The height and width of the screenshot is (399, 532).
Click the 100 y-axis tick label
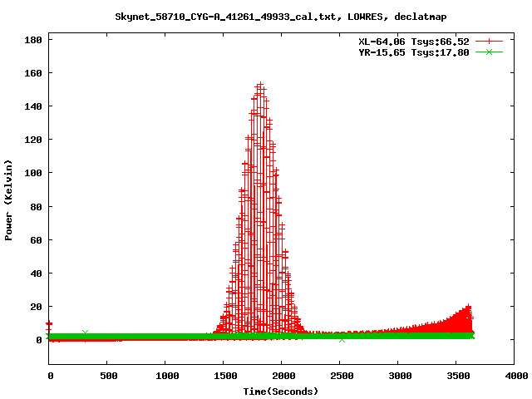(33, 173)
